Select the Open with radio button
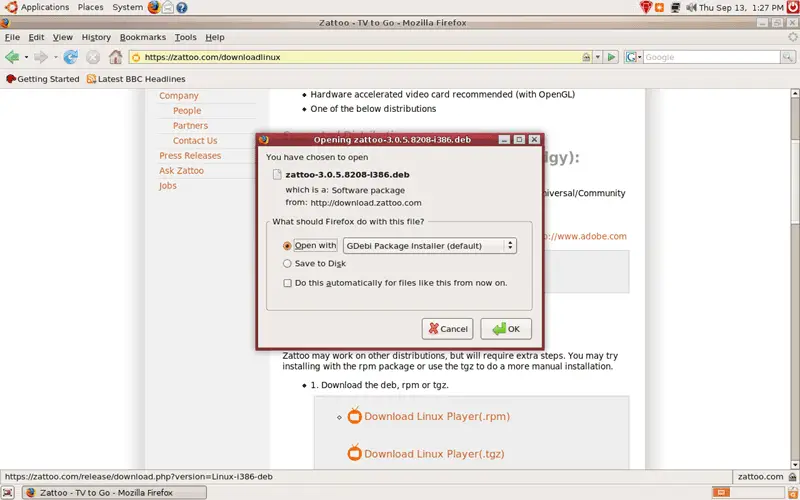The image size is (800, 500). pyautogui.click(x=287, y=246)
